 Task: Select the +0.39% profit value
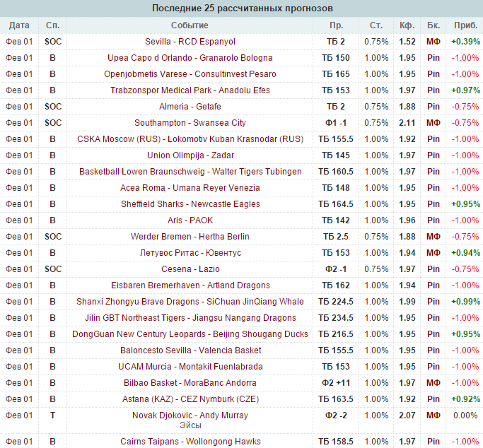tap(465, 42)
